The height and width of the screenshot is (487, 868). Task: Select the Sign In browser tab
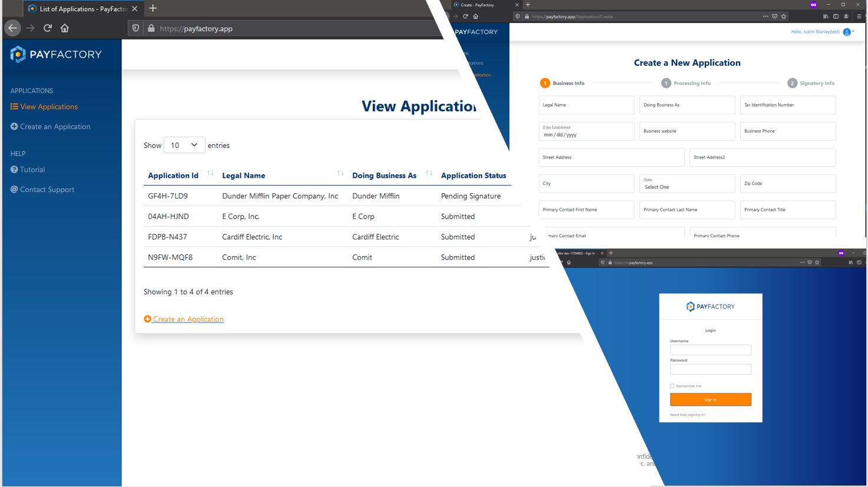tap(580, 253)
